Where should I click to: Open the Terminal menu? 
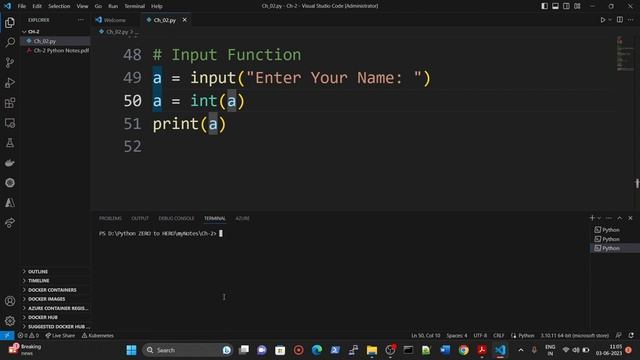pyautogui.click(x=135, y=6)
